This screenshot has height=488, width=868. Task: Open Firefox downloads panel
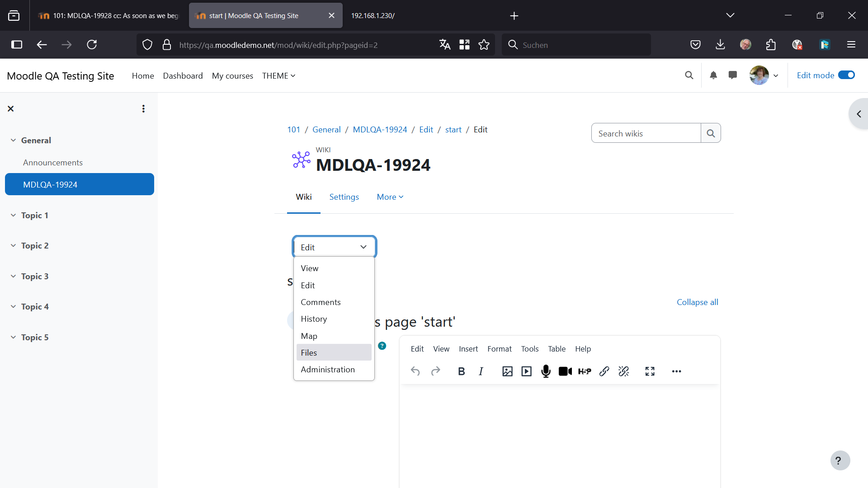(720, 45)
